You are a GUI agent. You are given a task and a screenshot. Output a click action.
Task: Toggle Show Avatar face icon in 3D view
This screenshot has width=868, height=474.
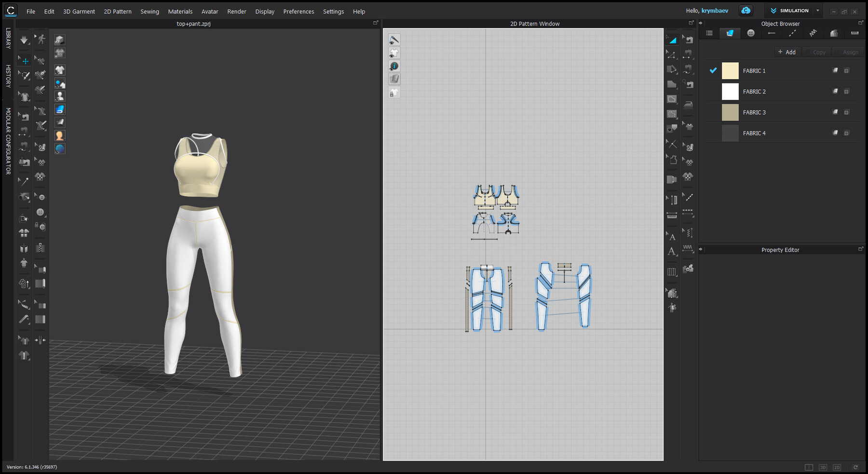click(60, 135)
